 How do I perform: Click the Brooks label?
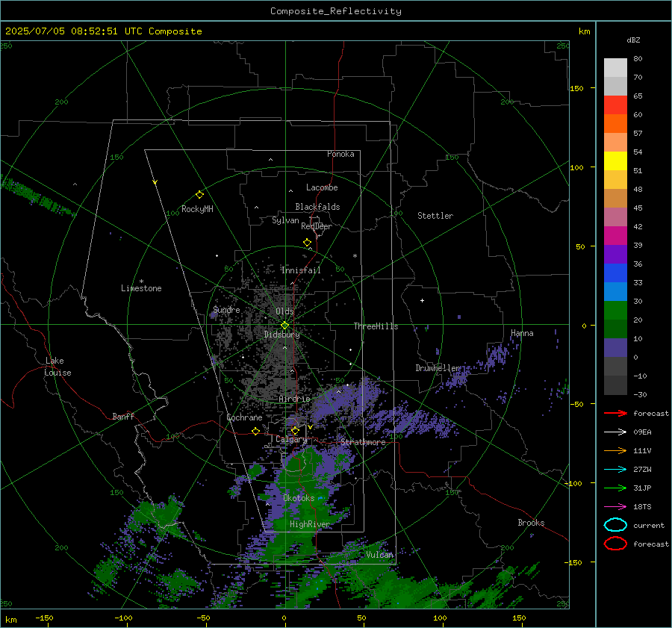click(531, 523)
